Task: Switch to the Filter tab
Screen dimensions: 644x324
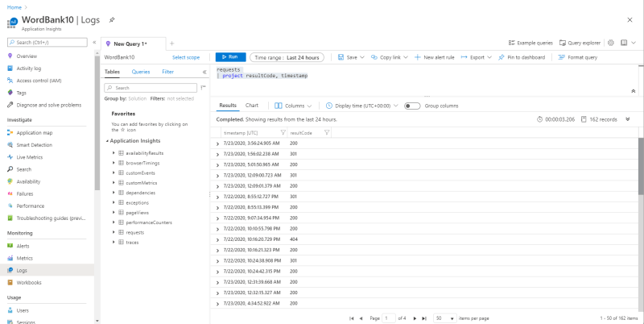Action: [168, 72]
